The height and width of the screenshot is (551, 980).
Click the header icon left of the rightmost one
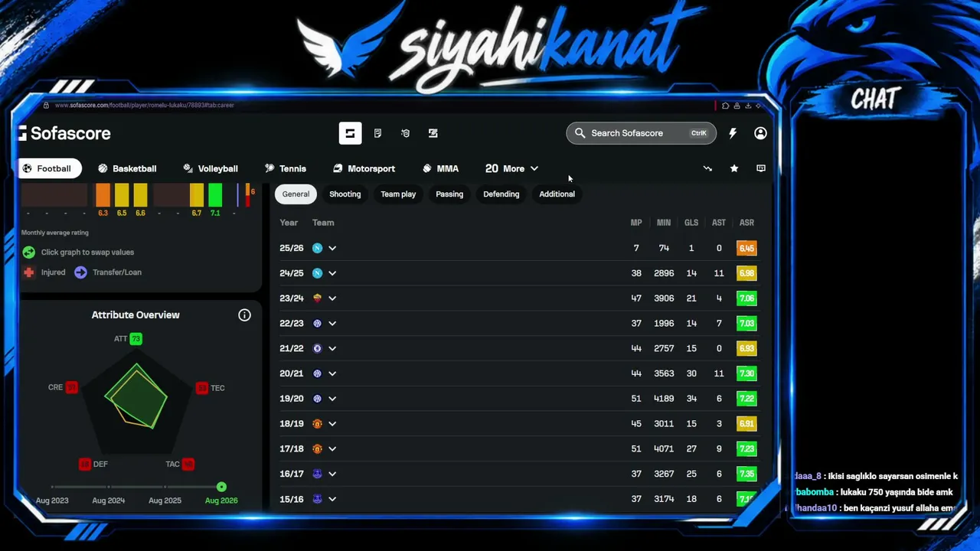tap(405, 133)
